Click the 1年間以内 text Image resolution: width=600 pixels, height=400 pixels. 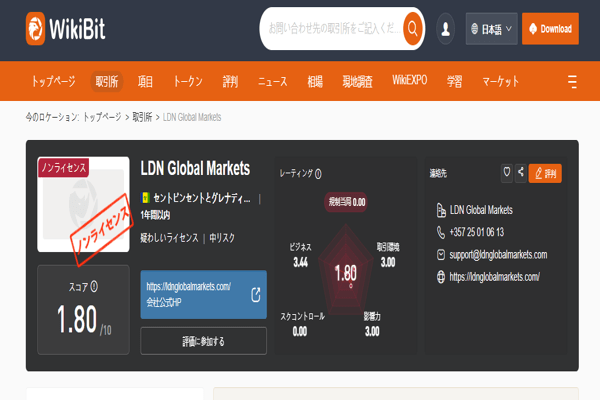pyautogui.click(x=155, y=215)
